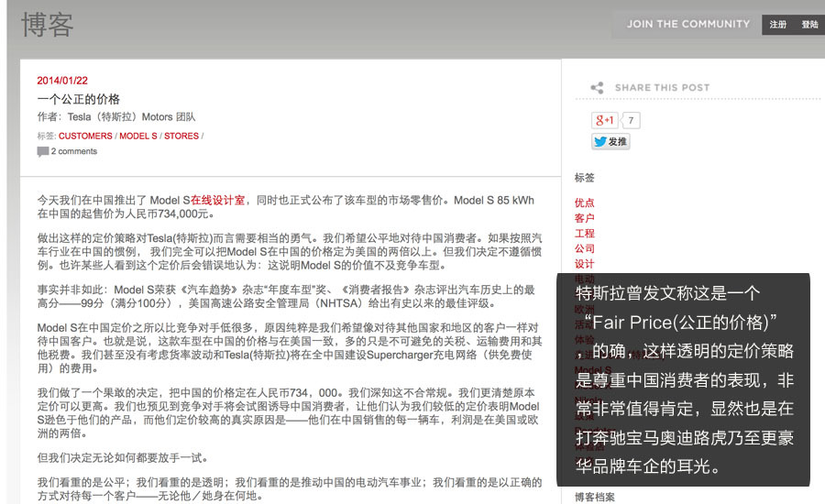Click the 登陆 login button
Image resolution: width=825 pixels, height=504 pixels.
click(809, 24)
